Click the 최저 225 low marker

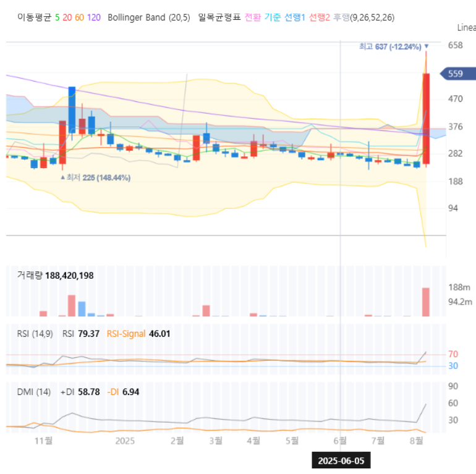[96, 177]
